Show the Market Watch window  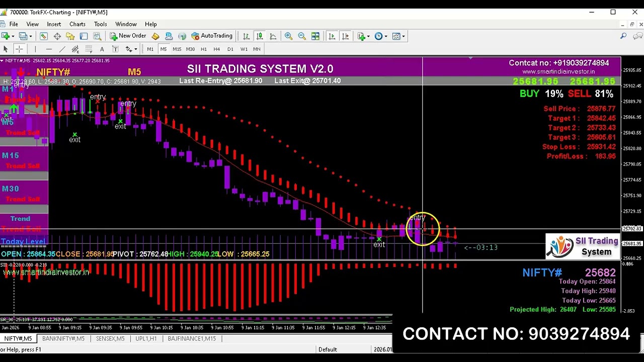coord(44,36)
